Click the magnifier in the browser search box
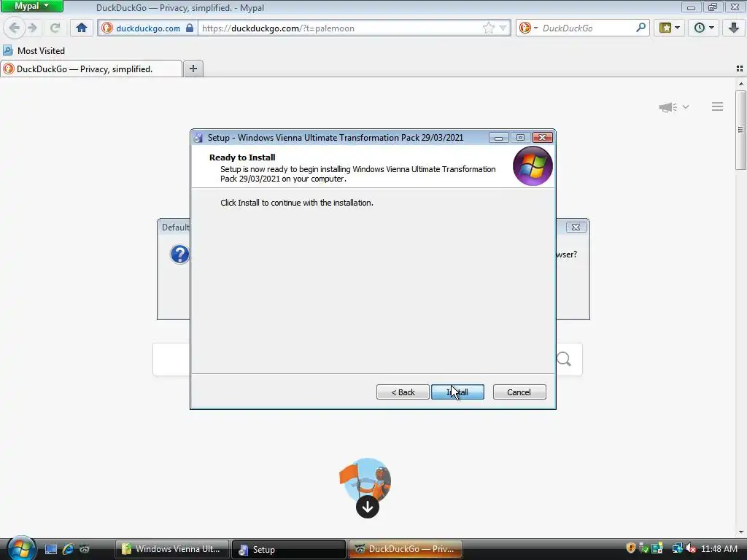This screenshot has height=560, width=747. (640, 28)
